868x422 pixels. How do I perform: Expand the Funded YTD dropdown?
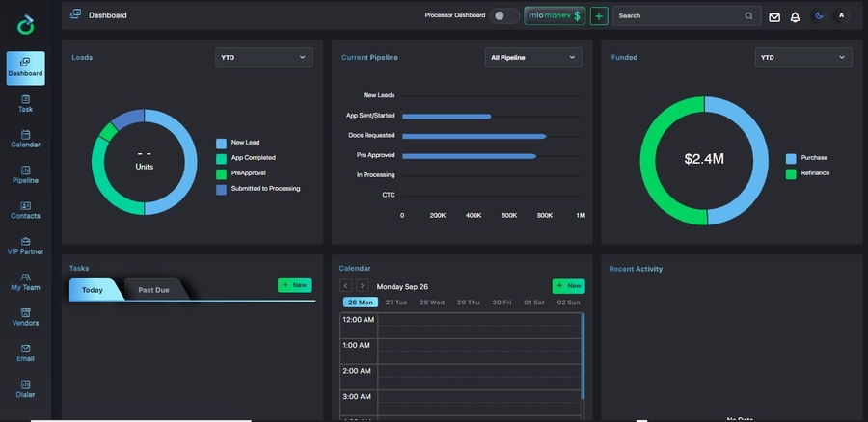(x=803, y=58)
